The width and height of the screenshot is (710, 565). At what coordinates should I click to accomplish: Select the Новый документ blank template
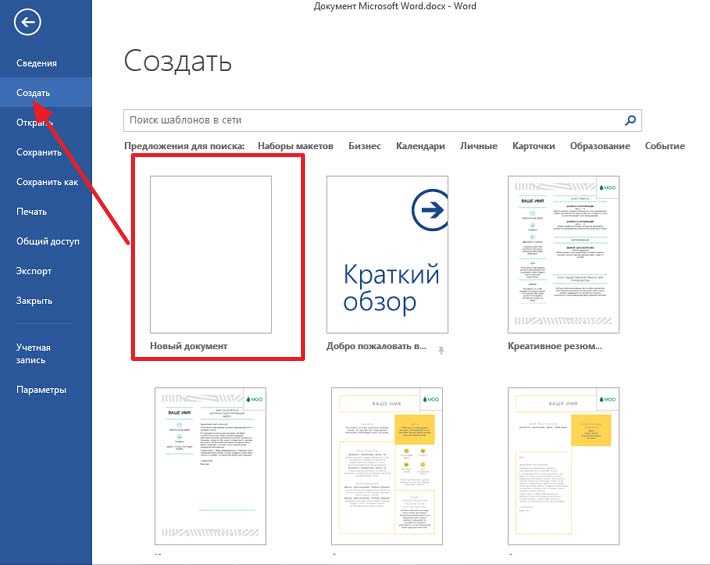point(211,255)
